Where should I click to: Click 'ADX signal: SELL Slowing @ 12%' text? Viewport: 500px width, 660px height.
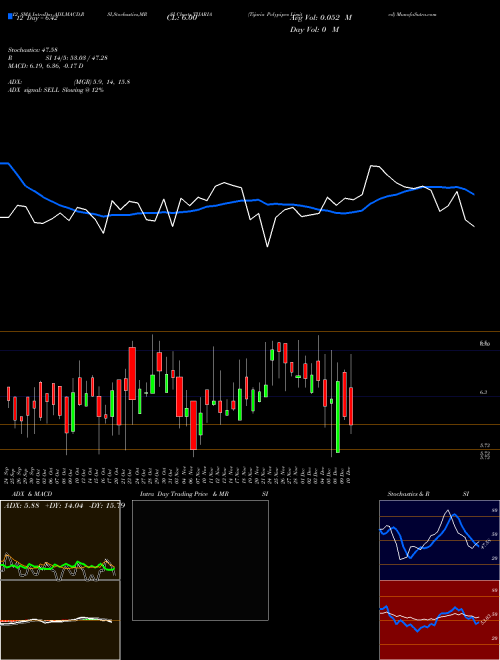[x=56, y=90]
